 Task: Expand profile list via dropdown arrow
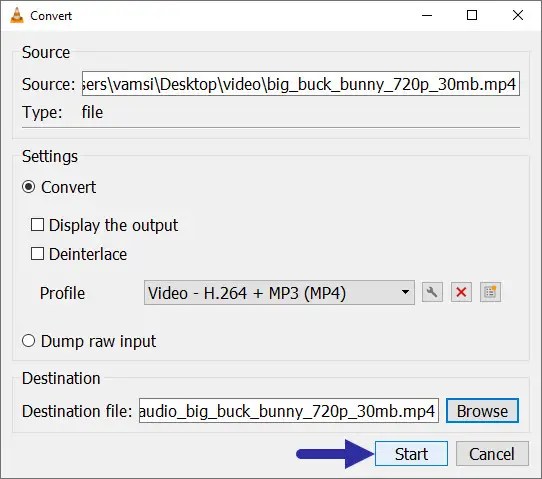coord(405,292)
